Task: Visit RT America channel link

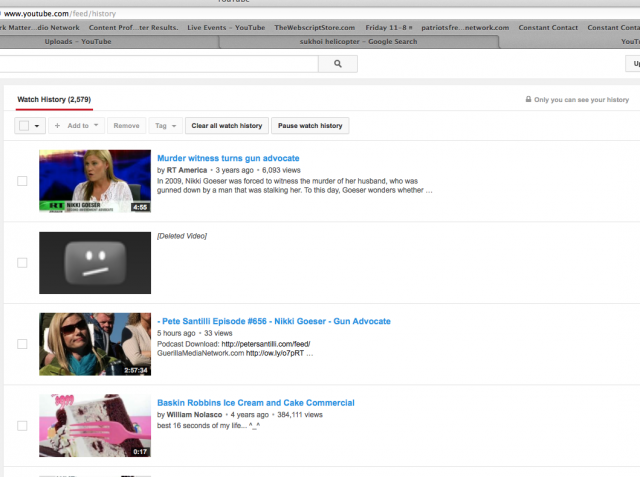Action: point(187,170)
